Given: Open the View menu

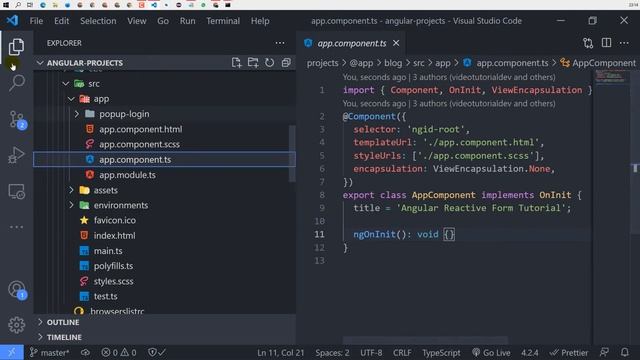Looking at the screenshot, I should 136,21.
